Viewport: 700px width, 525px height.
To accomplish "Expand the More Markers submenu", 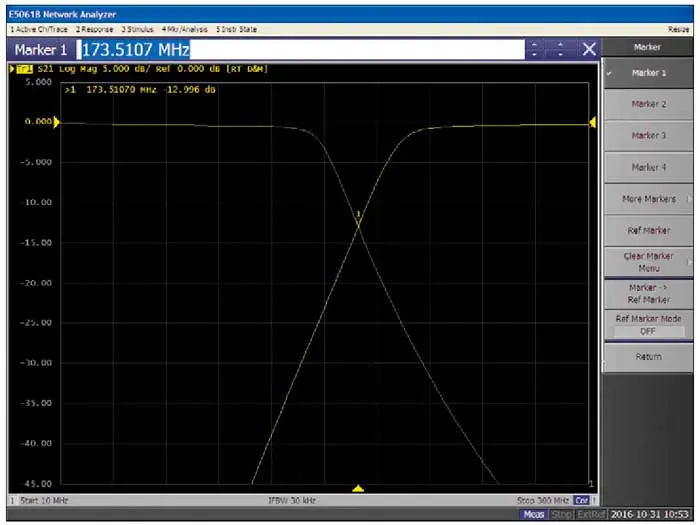I will pyautogui.click(x=648, y=199).
